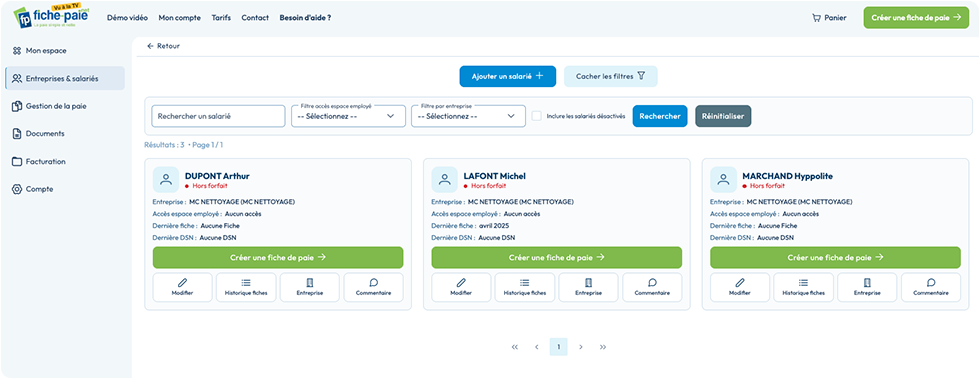Screen dimensions: 980x379
Task: Open Facturation in sidebar
Action: (x=39, y=161)
